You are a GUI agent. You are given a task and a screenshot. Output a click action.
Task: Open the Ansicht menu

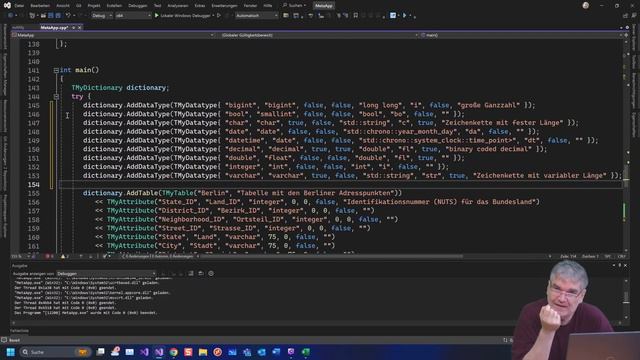[x=63, y=6]
